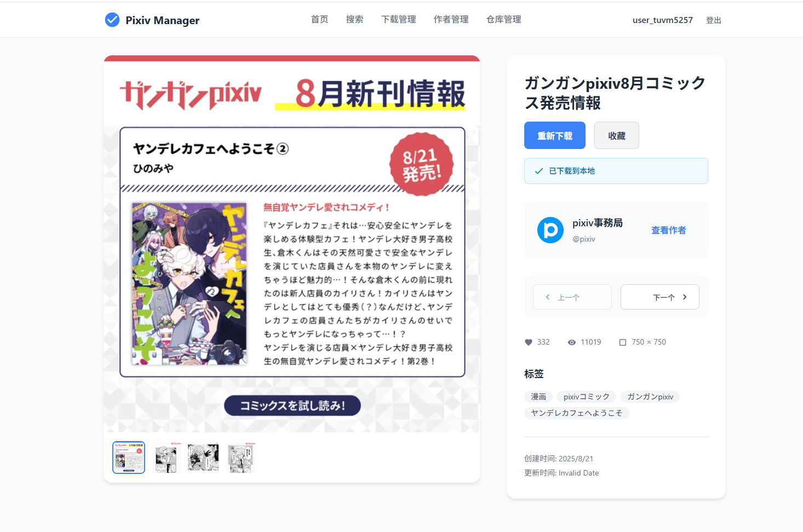Click author name pixiv事務局

(598, 223)
